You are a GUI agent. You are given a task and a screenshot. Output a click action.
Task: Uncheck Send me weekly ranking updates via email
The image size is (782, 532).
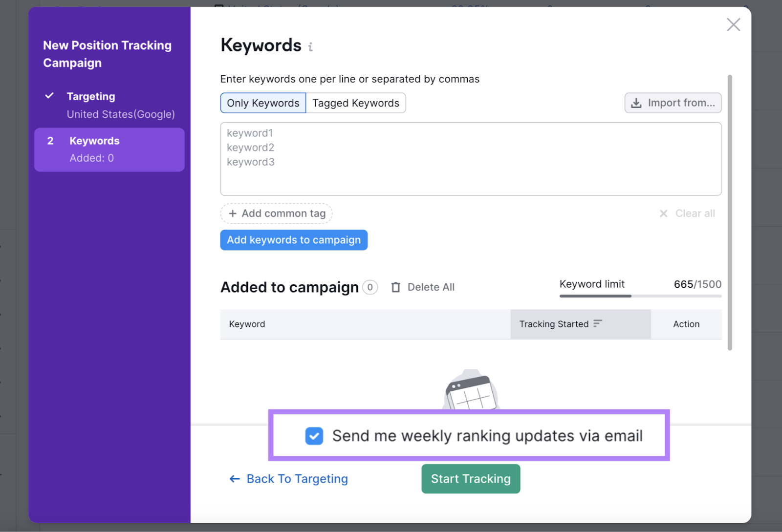coord(314,436)
